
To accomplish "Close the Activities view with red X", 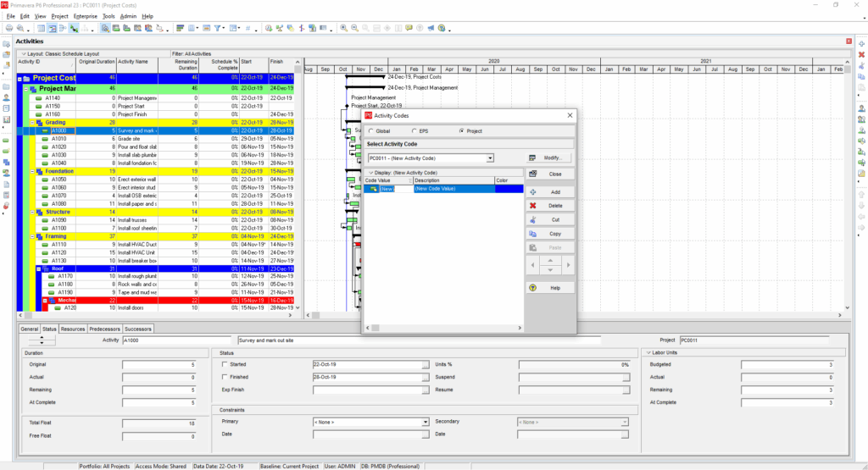I will (x=849, y=41).
